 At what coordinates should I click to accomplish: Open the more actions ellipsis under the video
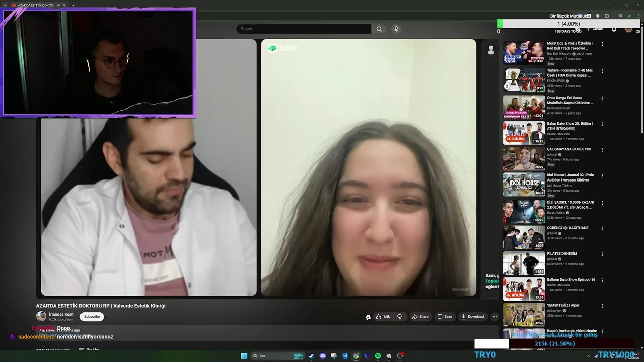click(495, 317)
